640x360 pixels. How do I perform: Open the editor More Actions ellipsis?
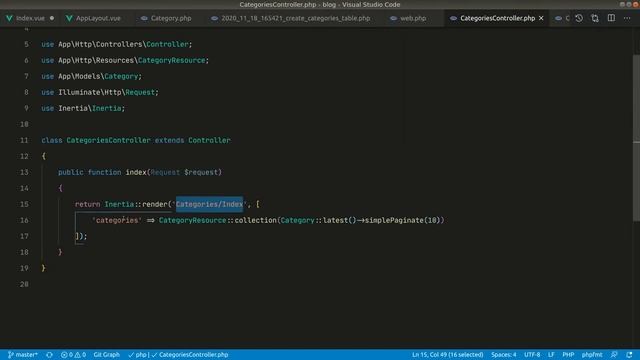tap(627, 18)
